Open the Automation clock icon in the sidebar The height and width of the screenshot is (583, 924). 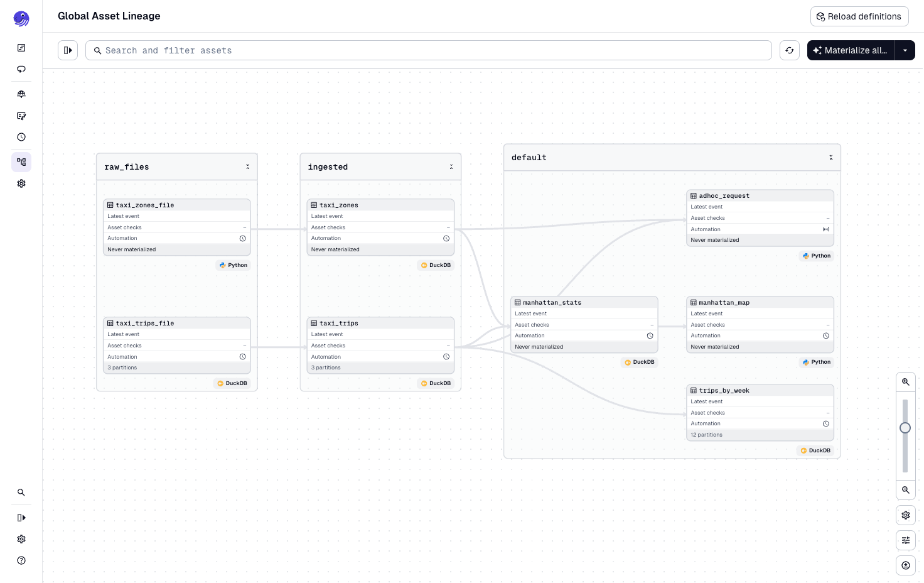[x=21, y=137]
